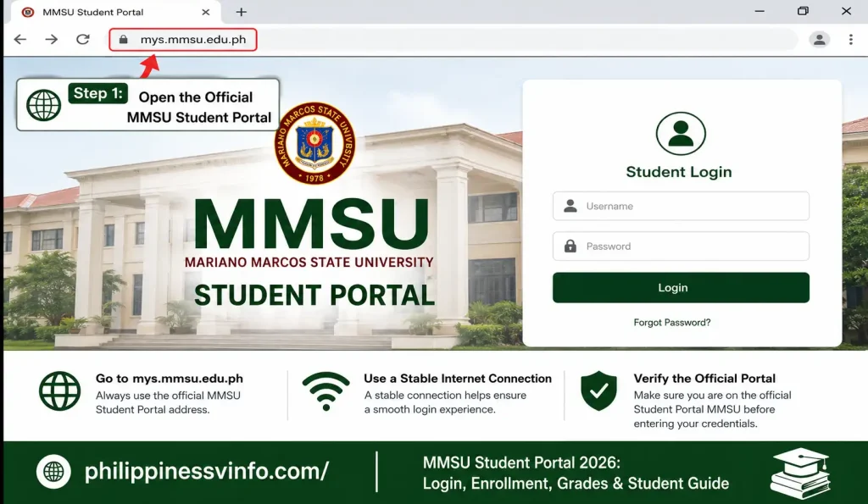
Task: Close the MMSU Student Portal tab
Action: pos(205,12)
